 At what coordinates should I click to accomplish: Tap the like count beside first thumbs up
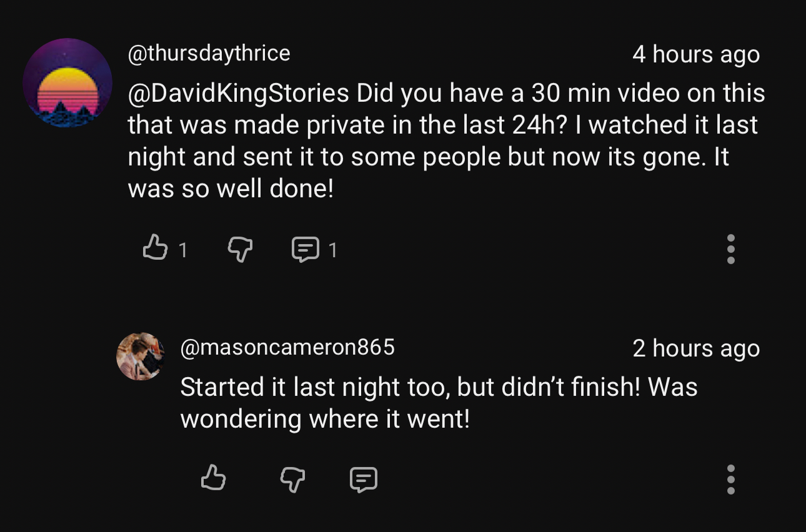(183, 250)
